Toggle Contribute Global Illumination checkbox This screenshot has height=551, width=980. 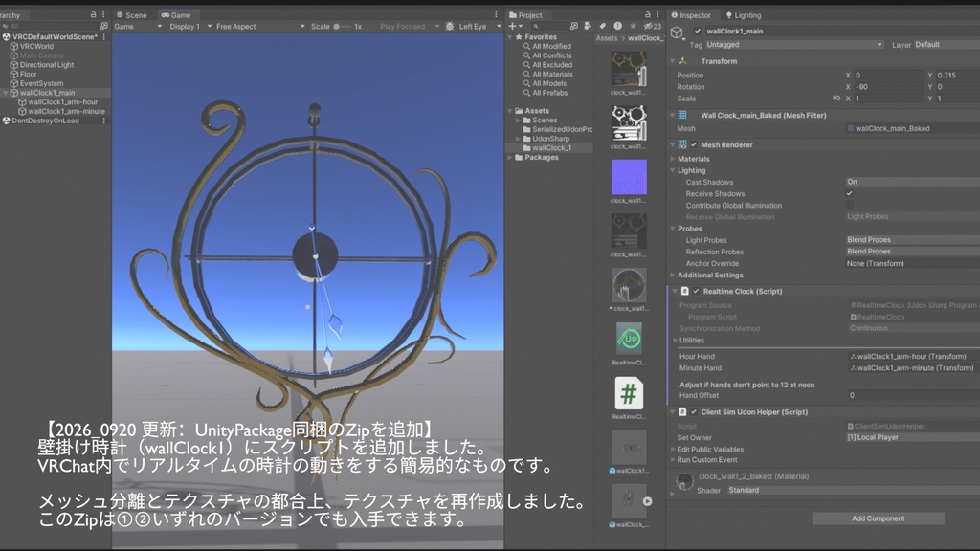point(850,205)
